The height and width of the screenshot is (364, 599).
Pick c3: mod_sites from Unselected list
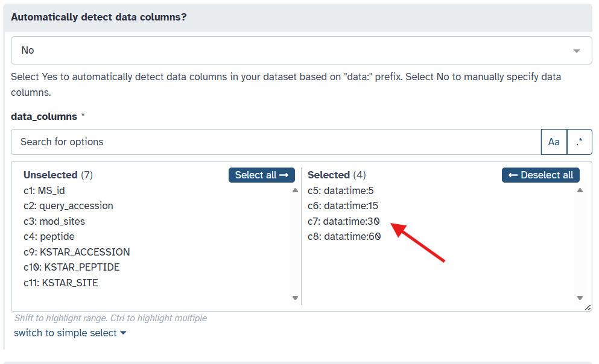click(x=54, y=221)
